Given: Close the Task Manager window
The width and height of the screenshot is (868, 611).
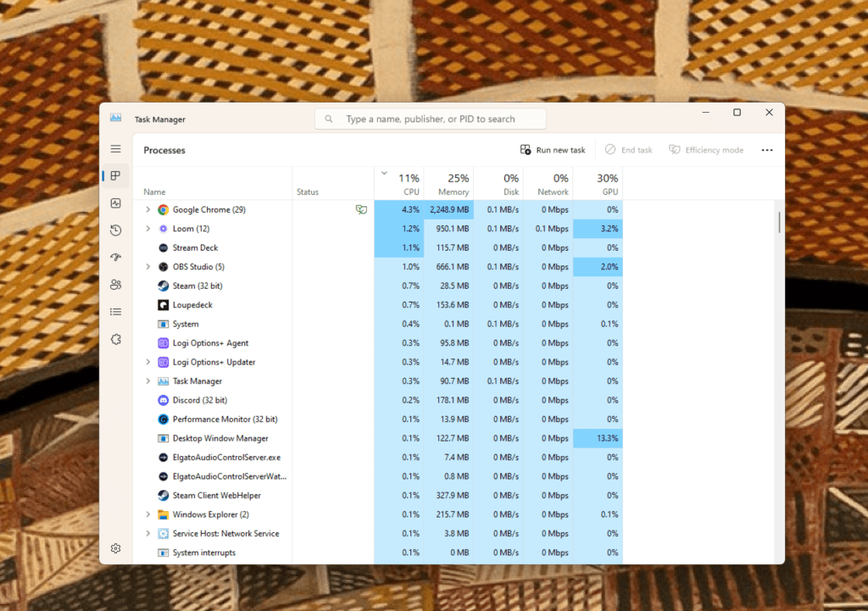Looking at the screenshot, I should point(769,113).
